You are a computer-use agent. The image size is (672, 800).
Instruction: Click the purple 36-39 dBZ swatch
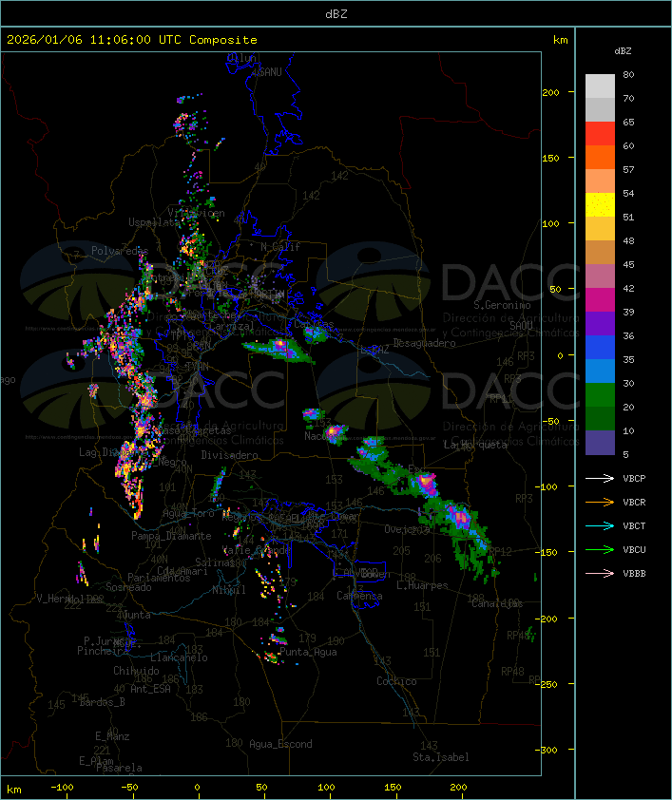(x=600, y=323)
